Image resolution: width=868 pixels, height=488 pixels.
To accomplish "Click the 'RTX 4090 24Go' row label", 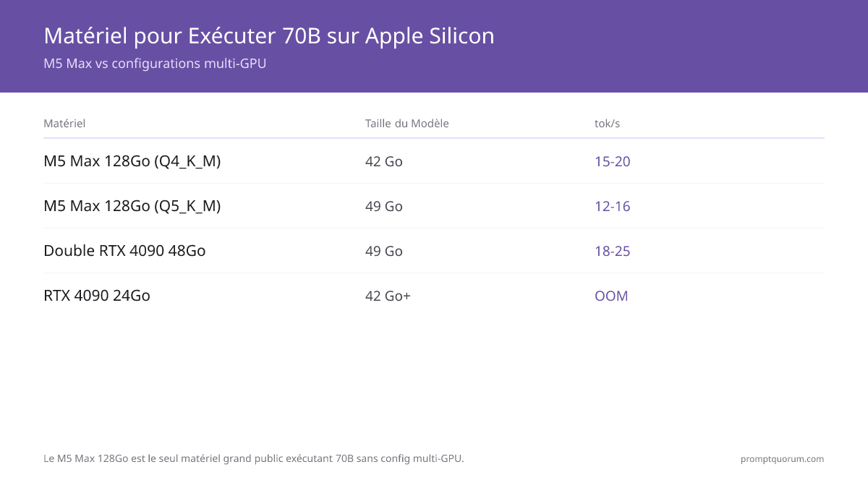I will [97, 296].
